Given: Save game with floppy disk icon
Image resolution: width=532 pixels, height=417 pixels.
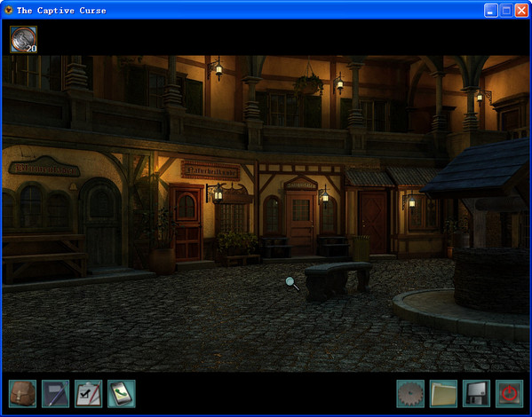Looking at the screenshot, I should point(476,394).
